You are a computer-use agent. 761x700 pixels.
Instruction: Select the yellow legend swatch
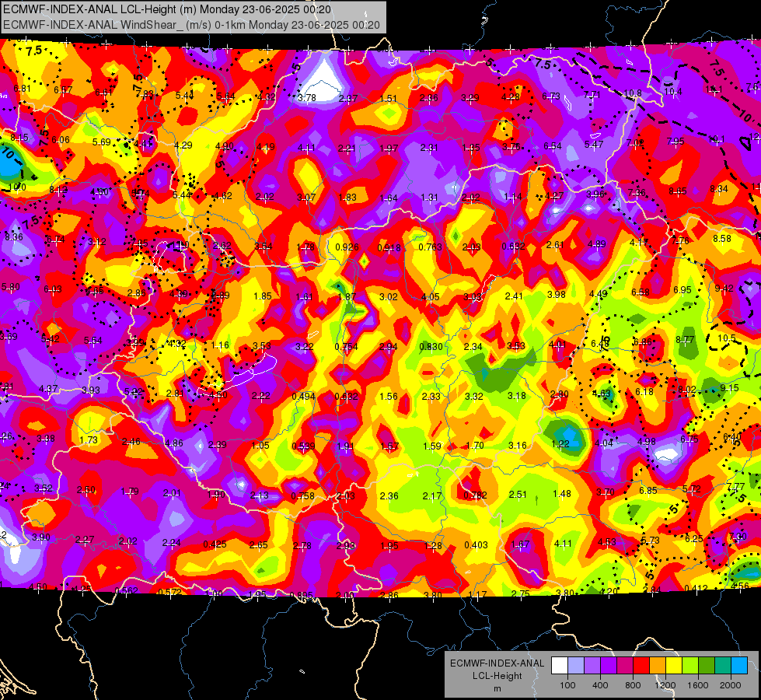point(674,665)
